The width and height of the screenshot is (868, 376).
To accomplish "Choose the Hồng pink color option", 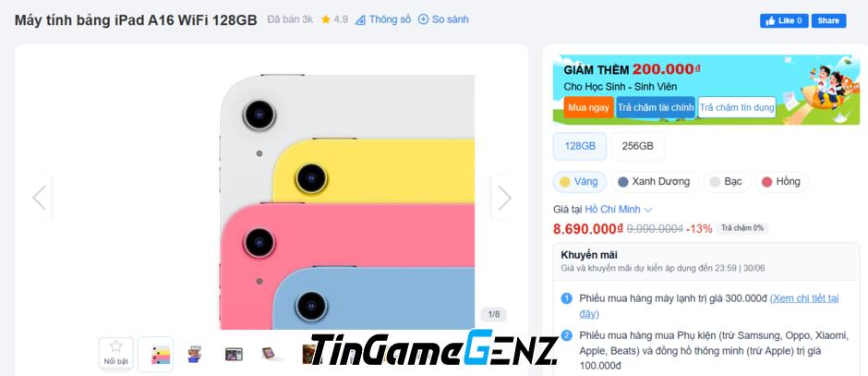I will (x=781, y=182).
